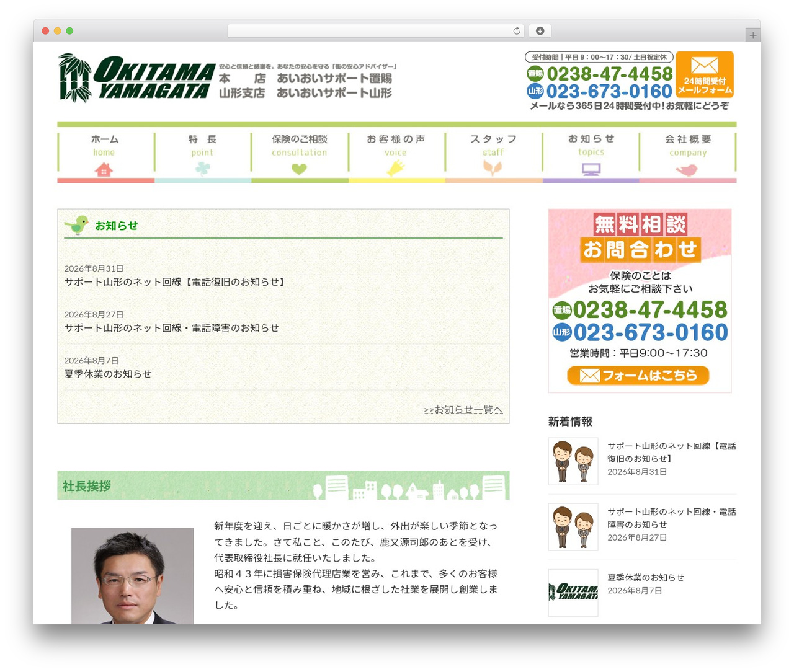Open sidebar link サポート山形のネット回線・電話障害のお知らせ
Screen dimensions: 794x672
point(671,518)
